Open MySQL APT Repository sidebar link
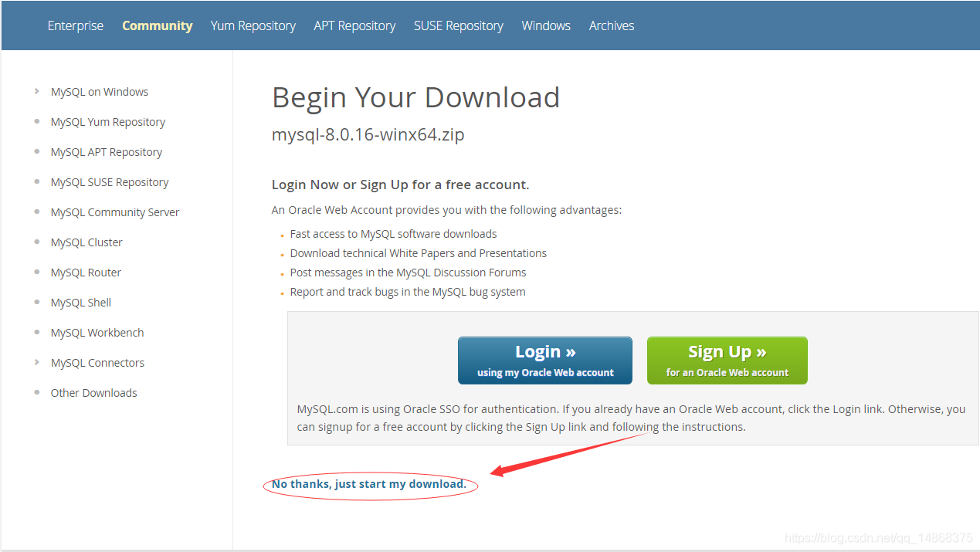Viewport: 980px width, 552px height. tap(107, 152)
